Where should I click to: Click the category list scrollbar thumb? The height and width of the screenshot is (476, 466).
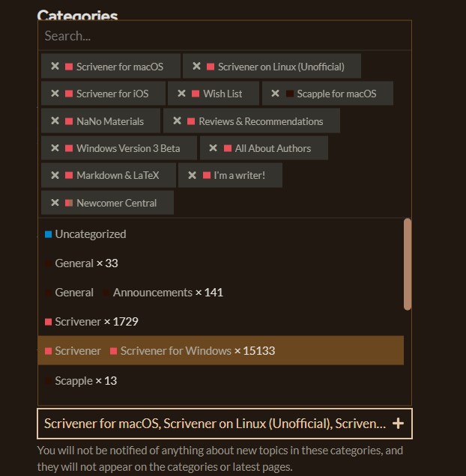click(x=408, y=264)
